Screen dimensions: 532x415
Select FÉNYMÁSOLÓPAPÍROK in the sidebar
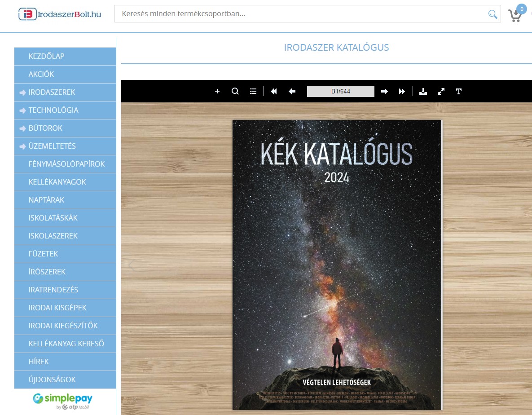click(x=65, y=164)
